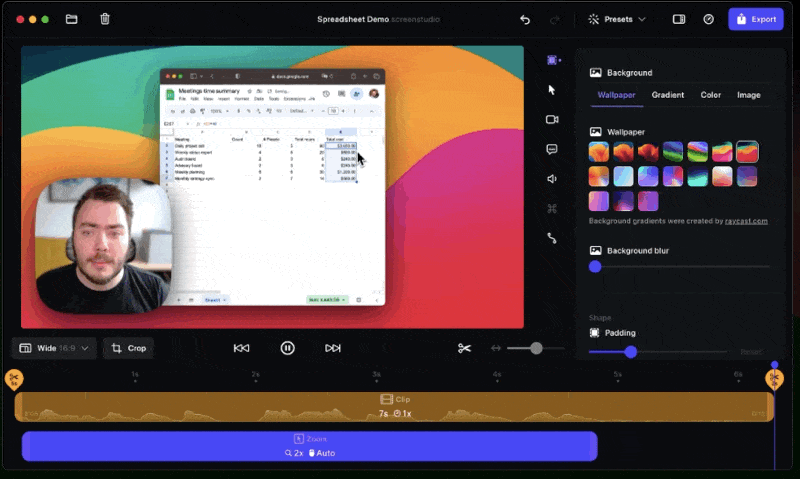Switch to the Gradient tab
The image size is (800, 479).
point(668,95)
